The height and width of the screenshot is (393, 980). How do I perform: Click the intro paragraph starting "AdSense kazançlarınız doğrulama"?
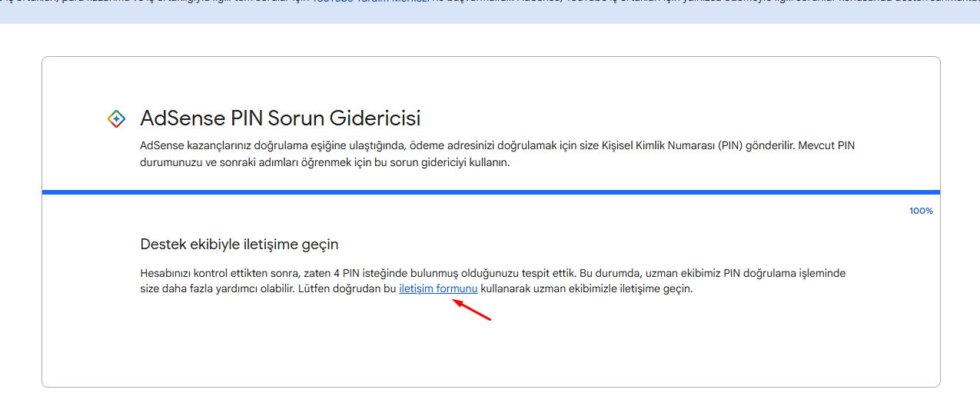pyautogui.click(x=497, y=154)
